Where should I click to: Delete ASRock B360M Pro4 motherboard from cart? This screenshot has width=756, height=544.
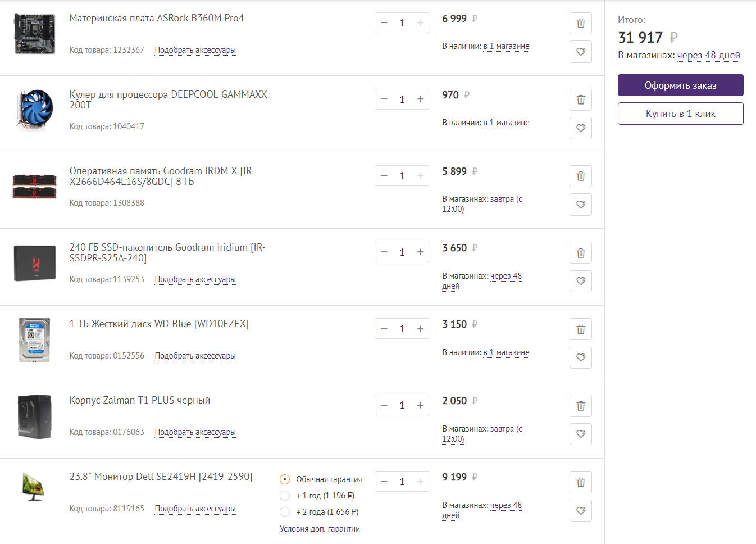[x=581, y=24]
